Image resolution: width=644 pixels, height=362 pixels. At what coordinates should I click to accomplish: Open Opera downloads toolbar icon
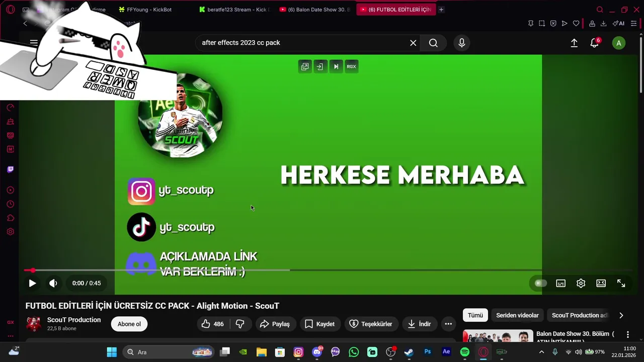(603, 24)
